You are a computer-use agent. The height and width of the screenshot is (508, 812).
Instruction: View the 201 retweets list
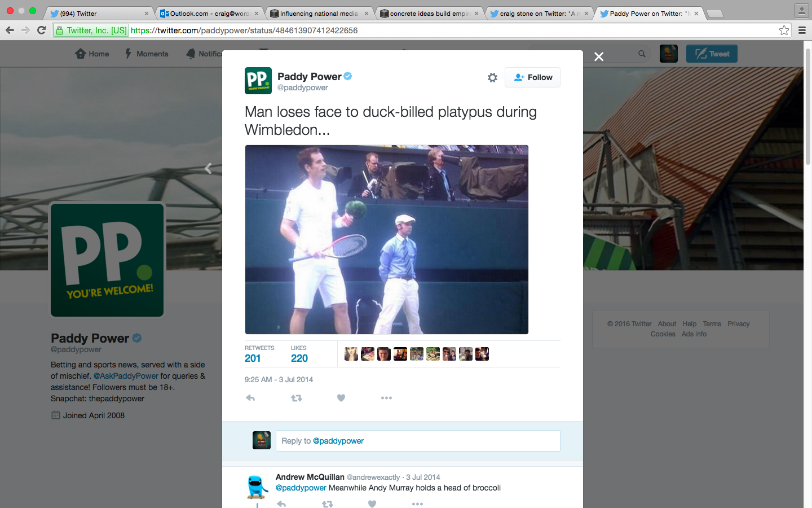(x=259, y=354)
